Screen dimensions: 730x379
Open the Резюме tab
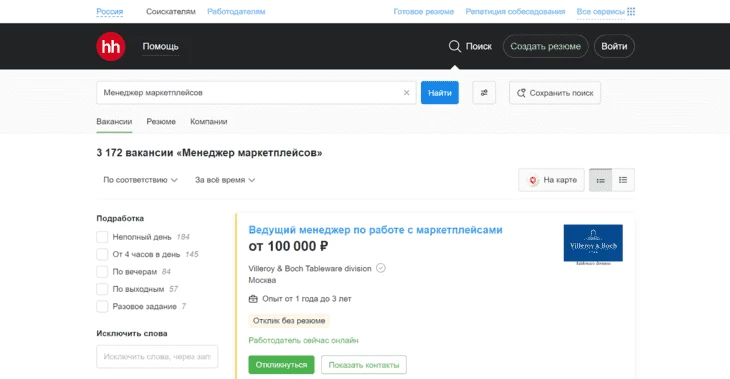pos(161,122)
